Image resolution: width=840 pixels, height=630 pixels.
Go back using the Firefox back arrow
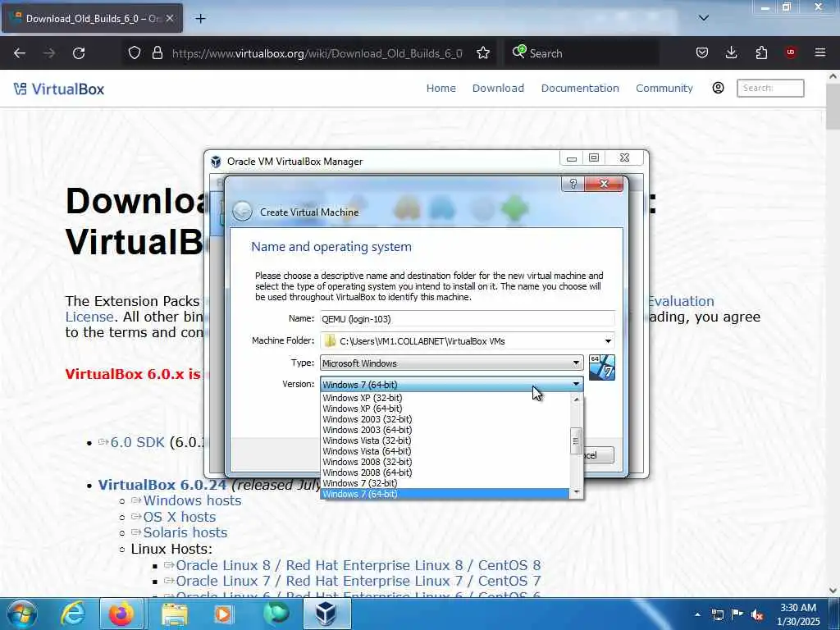20,53
